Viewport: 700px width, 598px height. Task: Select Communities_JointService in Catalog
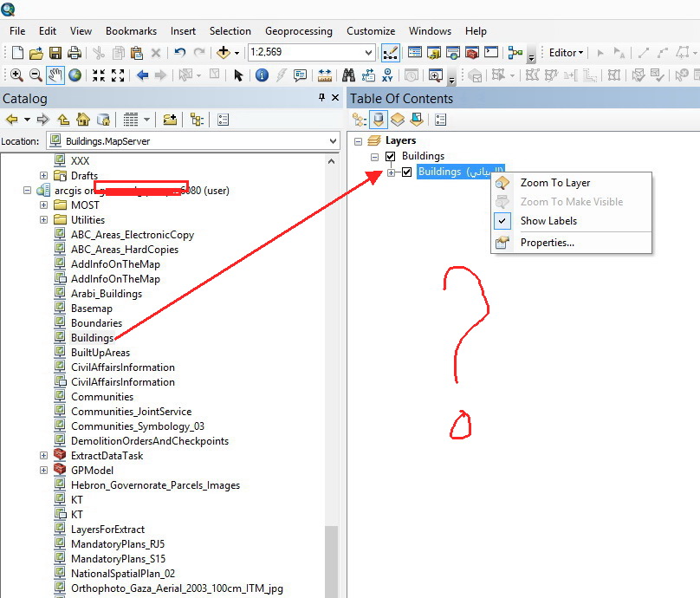point(132,412)
